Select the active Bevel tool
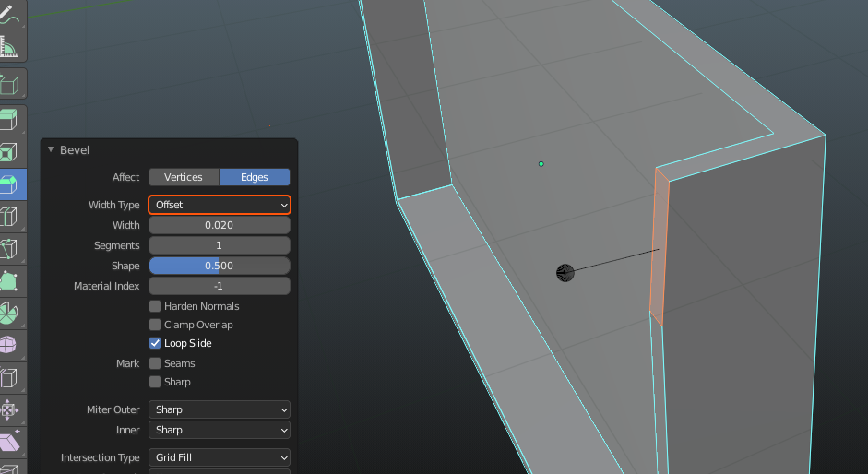The width and height of the screenshot is (868, 474). (10, 184)
